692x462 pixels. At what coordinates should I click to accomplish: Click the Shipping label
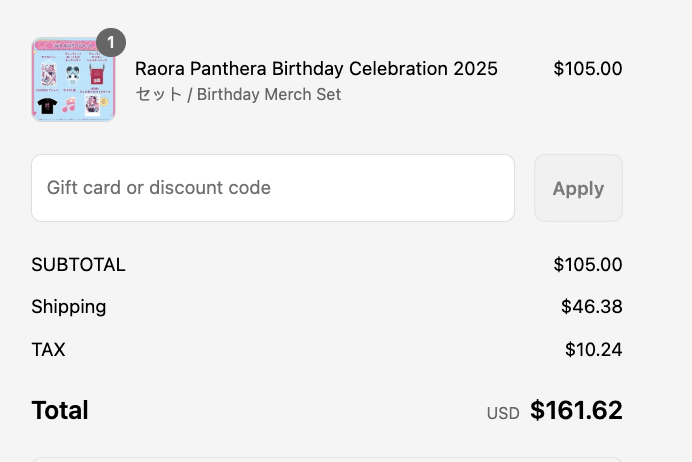point(68,307)
